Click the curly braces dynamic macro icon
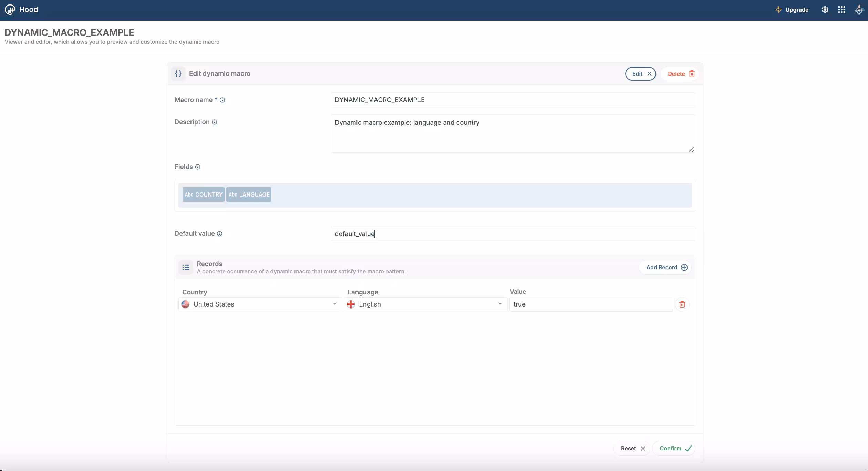Viewport: 868px width, 471px height. pyautogui.click(x=178, y=73)
